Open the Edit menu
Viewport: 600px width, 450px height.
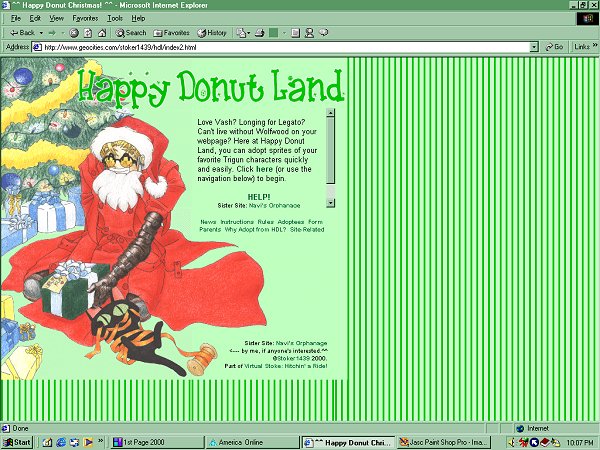[x=35, y=18]
